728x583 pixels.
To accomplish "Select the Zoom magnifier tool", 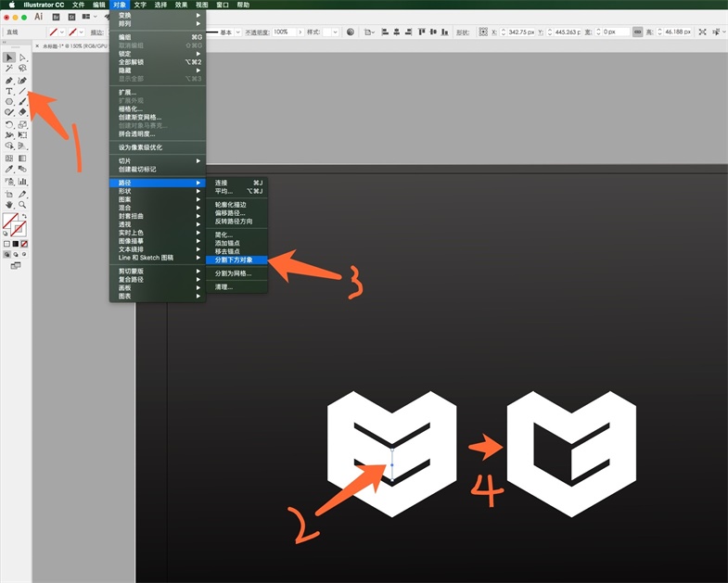I will tap(22, 204).
